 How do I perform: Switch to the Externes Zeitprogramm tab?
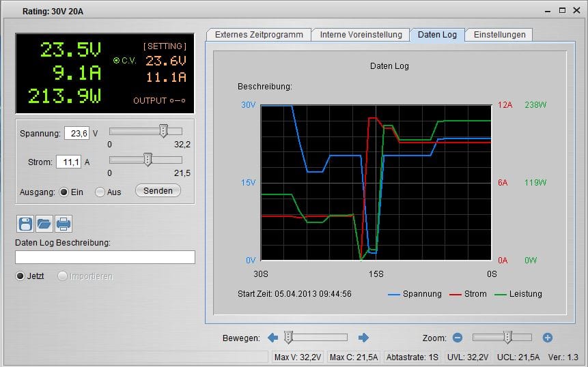(x=259, y=35)
